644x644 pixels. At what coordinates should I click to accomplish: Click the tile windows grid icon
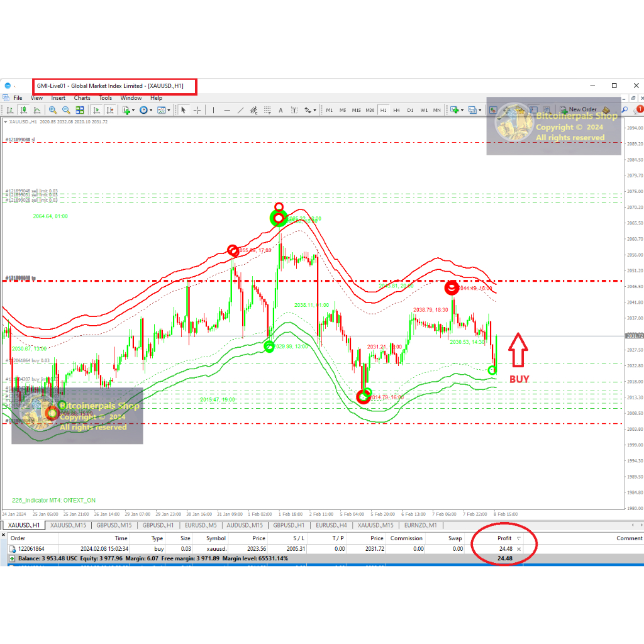(x=80, y=110)
